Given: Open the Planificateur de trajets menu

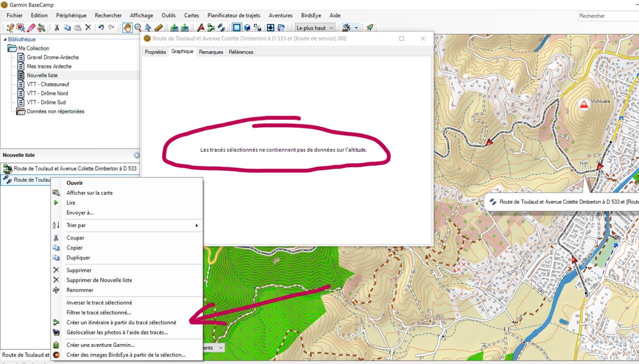Looking at the screenshot, I should [x=234, y=15].
